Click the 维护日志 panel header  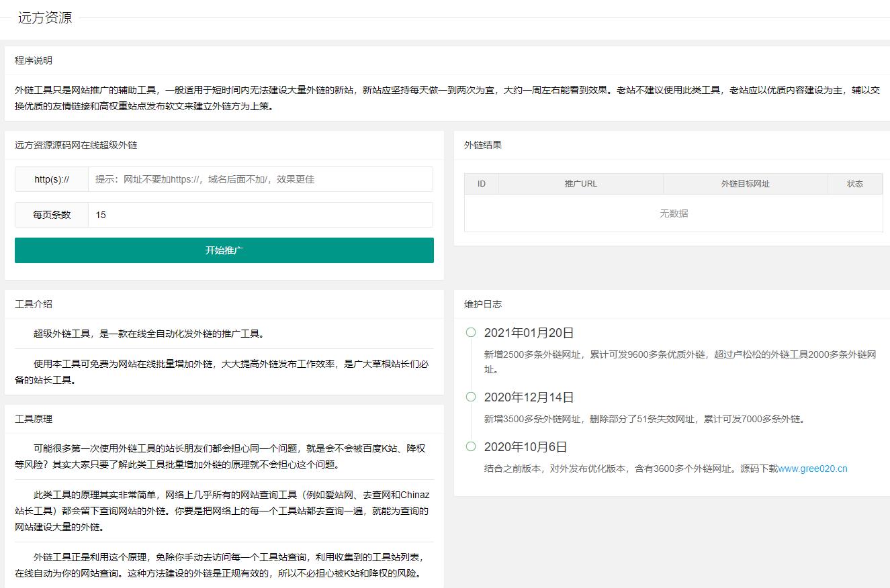pyautogui.click(x=482, y=304)
